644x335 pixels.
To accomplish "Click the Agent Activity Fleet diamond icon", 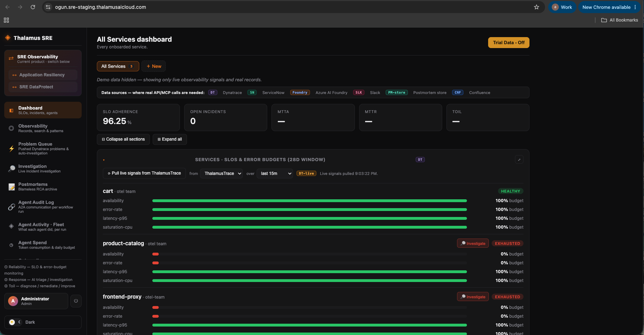I will pos(11,226).
